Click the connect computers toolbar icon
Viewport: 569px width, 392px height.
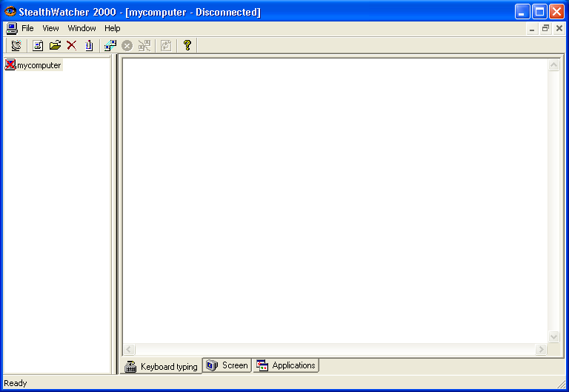110,46
